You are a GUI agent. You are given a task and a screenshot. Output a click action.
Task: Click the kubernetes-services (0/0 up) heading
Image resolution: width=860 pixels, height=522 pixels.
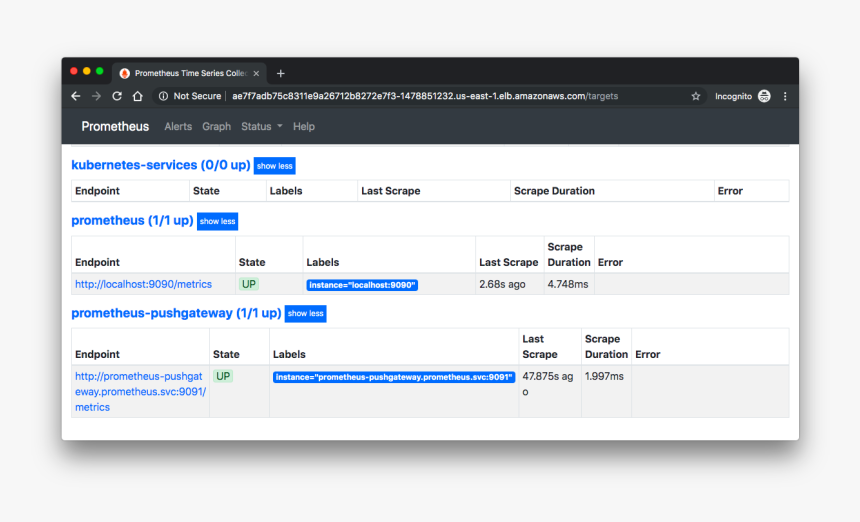pyautogui.click(x=161, y=165)
